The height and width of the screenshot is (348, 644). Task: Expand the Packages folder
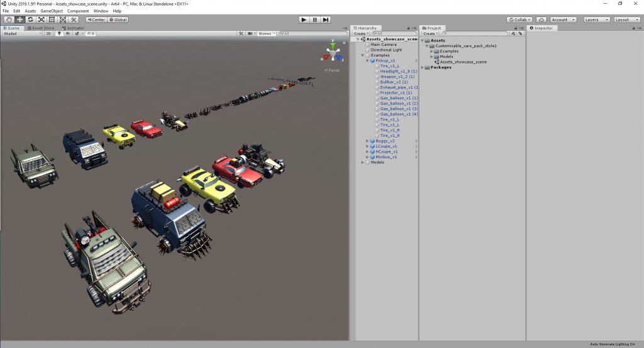click(422, 67)
